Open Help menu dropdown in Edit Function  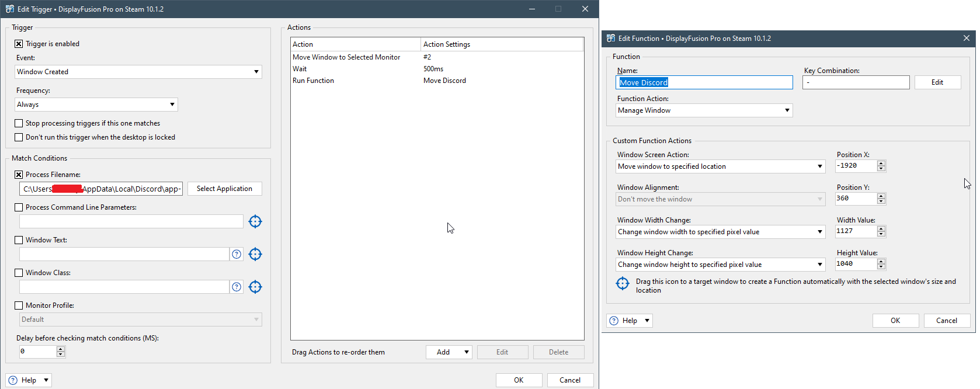tap(630, 321)
